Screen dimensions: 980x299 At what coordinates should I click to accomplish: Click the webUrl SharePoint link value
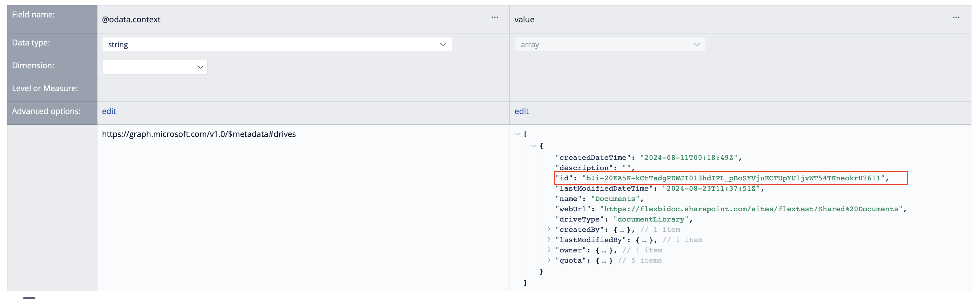753,209
